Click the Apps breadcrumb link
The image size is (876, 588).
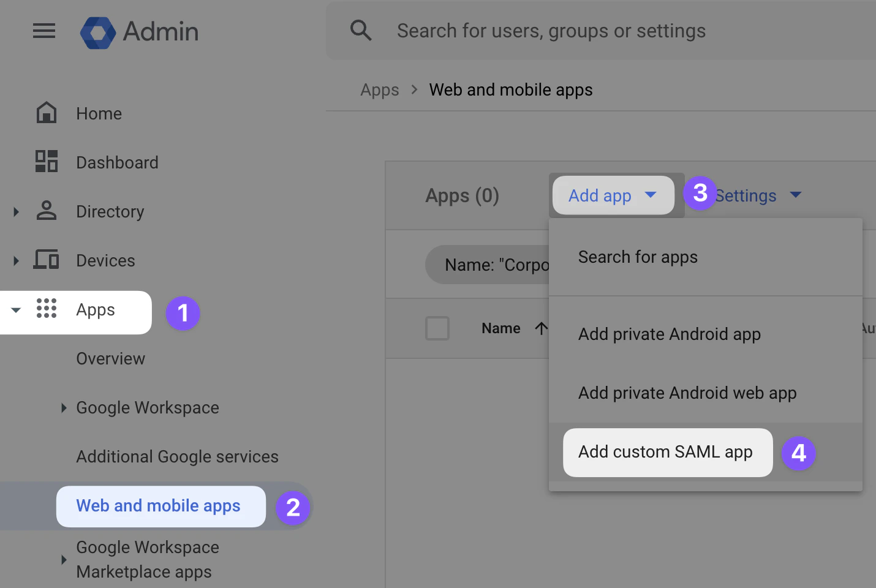pyautogui.click(x=379, y=89)
